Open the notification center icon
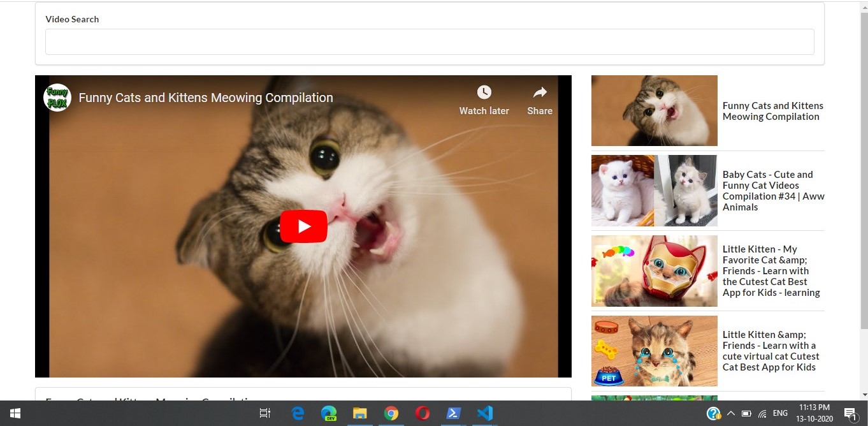 [850, 413]
